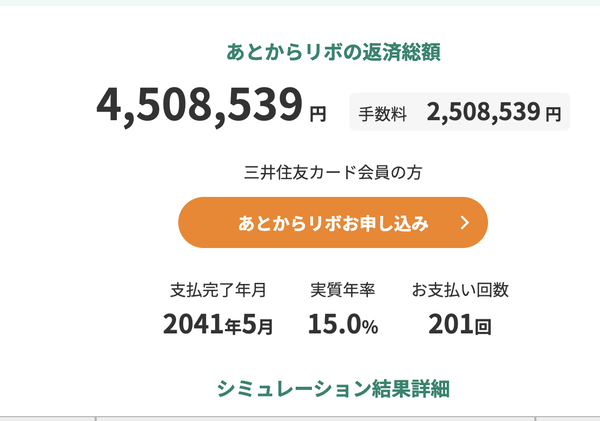This screenshot has width=600, height=421.
Task: Click the 2041年5月 completion date value
Action: tap(217, 324)
